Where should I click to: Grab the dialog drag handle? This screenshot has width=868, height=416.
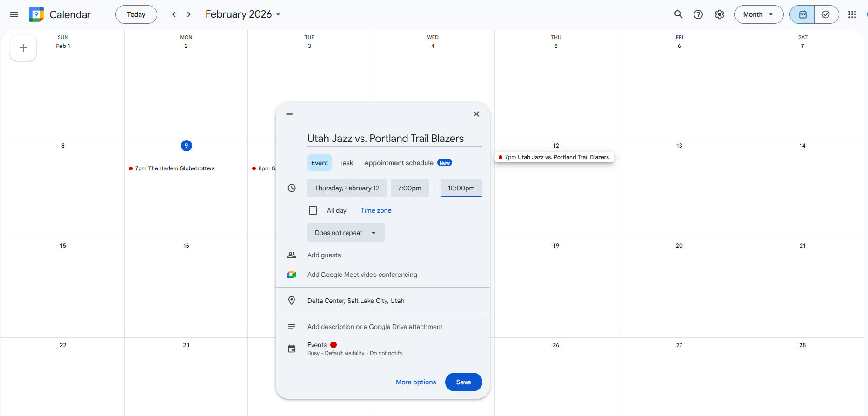[289, 114]
